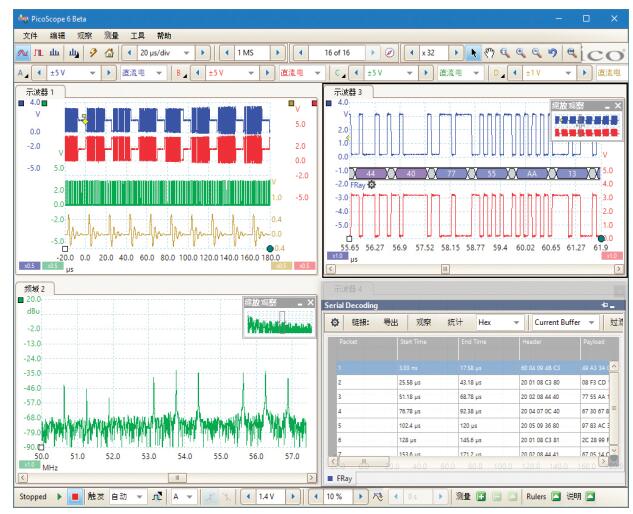Click the 示波器 1 view tab
The image size is (633, 514).
point(40,92)
